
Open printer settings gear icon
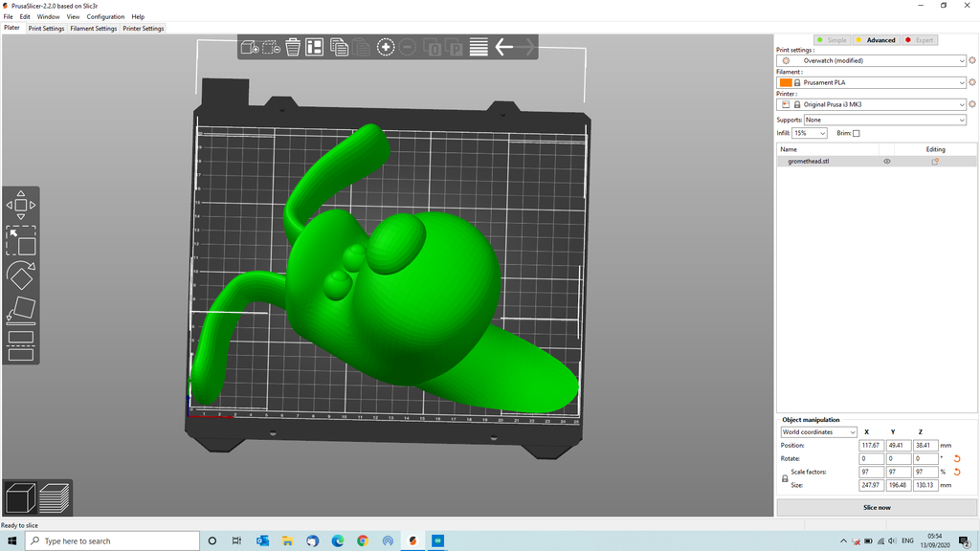[x=972, y=104]
